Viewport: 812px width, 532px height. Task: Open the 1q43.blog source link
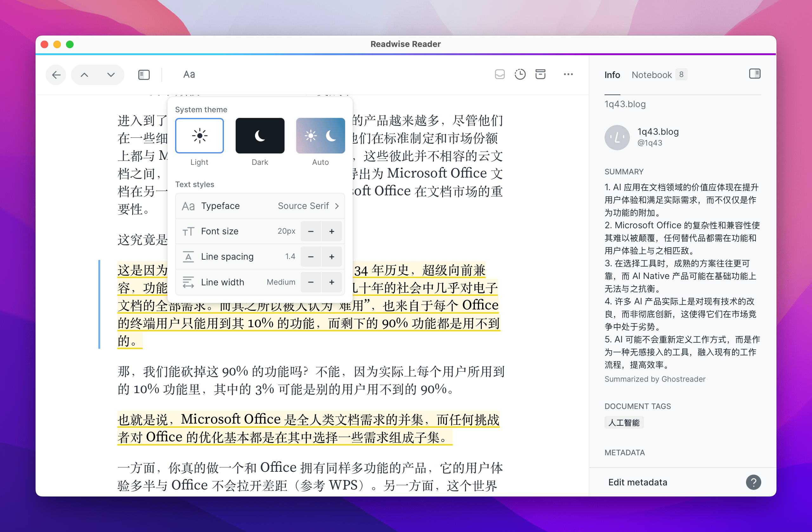tap(625, 104)
